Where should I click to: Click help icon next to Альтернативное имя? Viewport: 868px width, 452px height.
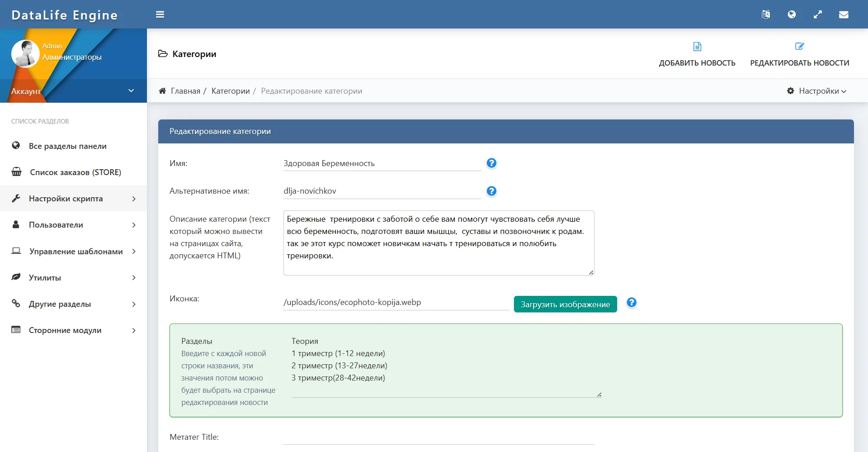(491, 191)
